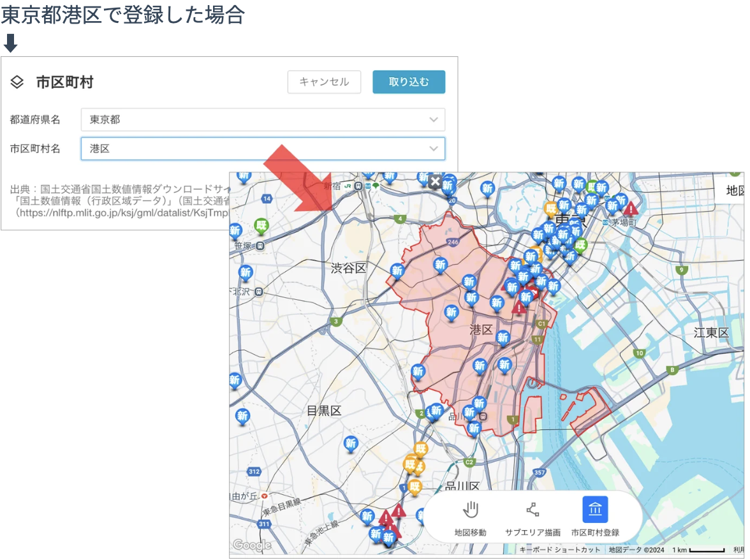Viewport: 750px width, 560px height.
Task: Select the 地図移動 hand tool
Action: 471,519
